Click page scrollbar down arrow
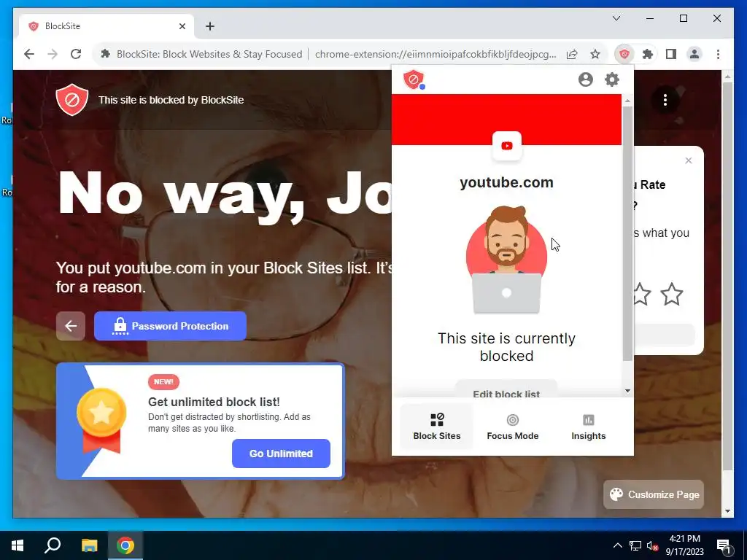Viewport: 747px width, 560px height. tap(727, 511)
